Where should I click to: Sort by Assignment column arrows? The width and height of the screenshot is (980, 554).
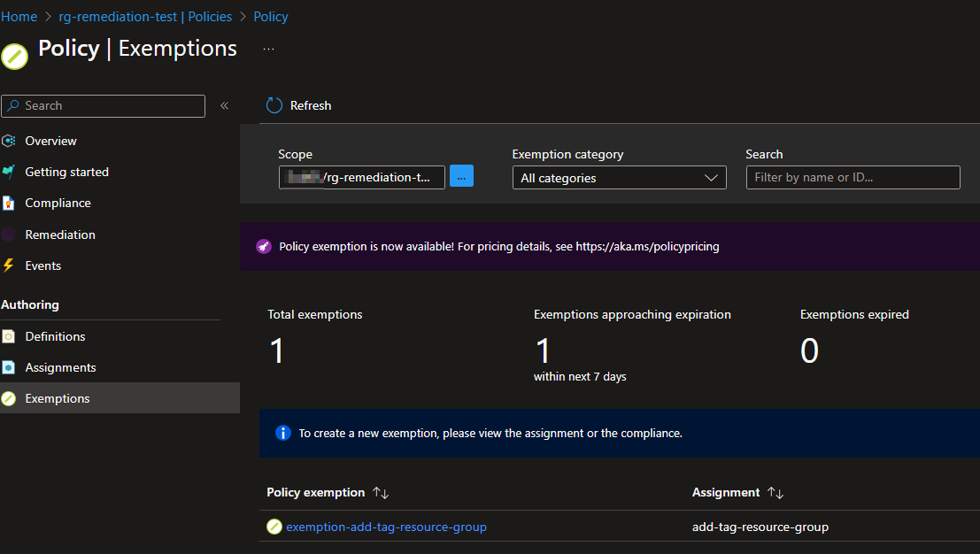point(776,493)
